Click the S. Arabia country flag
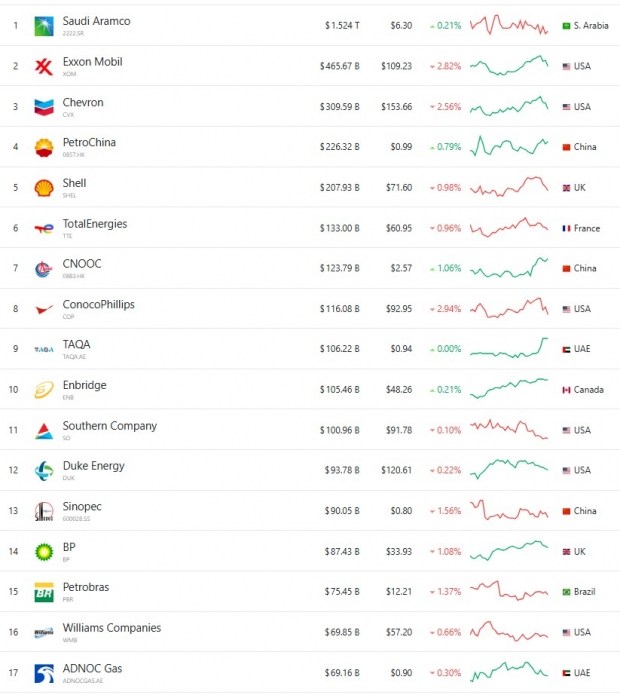The width and height of the screenshot is (620, 698). [567, 26]
